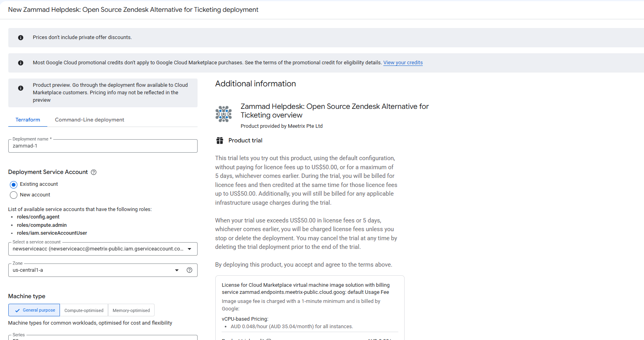Choose the General purpose machine type
The height and width of the screenshot is (340, 644).
point(34,310)
